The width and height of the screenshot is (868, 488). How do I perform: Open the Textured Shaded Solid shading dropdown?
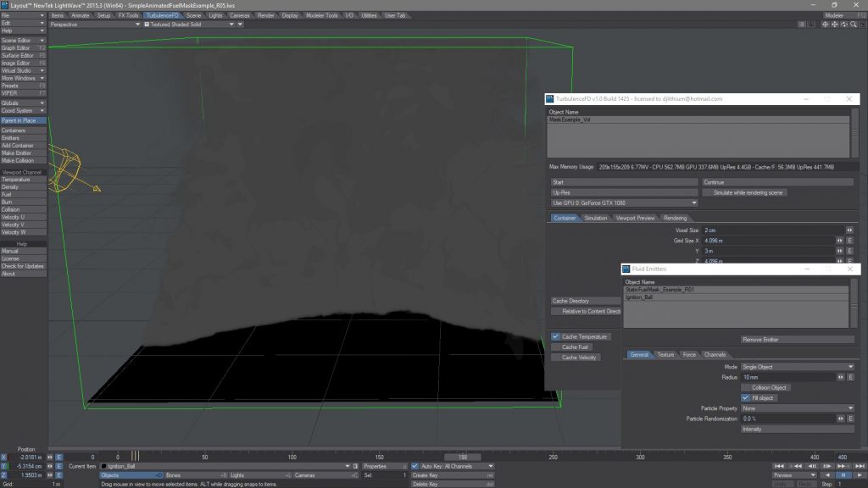pos(188,24)
